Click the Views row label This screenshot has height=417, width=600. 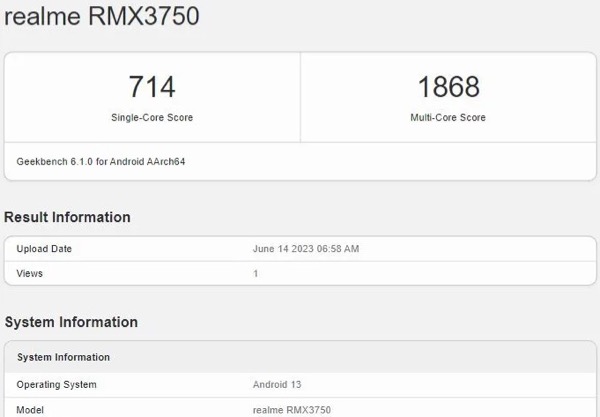(x=29, y=274)
